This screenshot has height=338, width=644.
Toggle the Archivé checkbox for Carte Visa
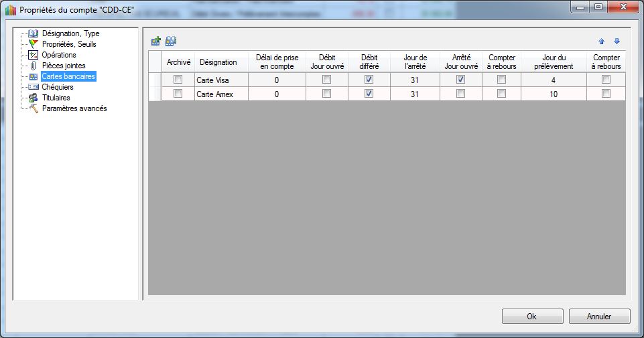[x=178, y=80]
